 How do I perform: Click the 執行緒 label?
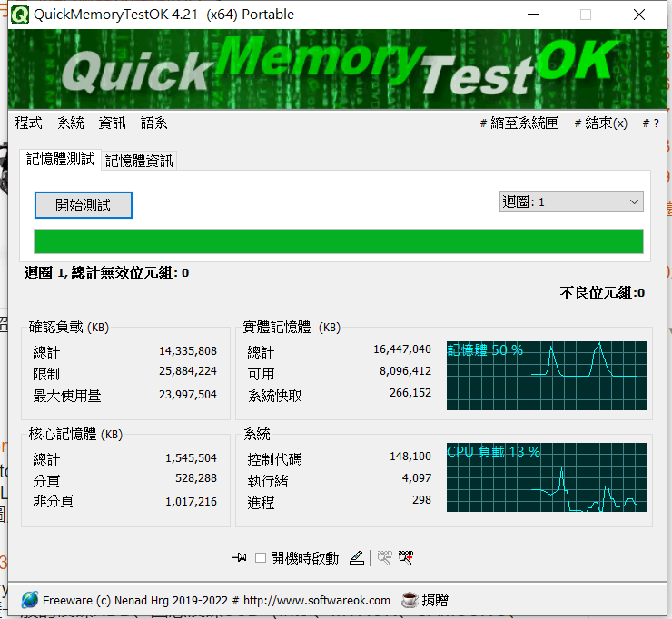click(x=268, y=481)
